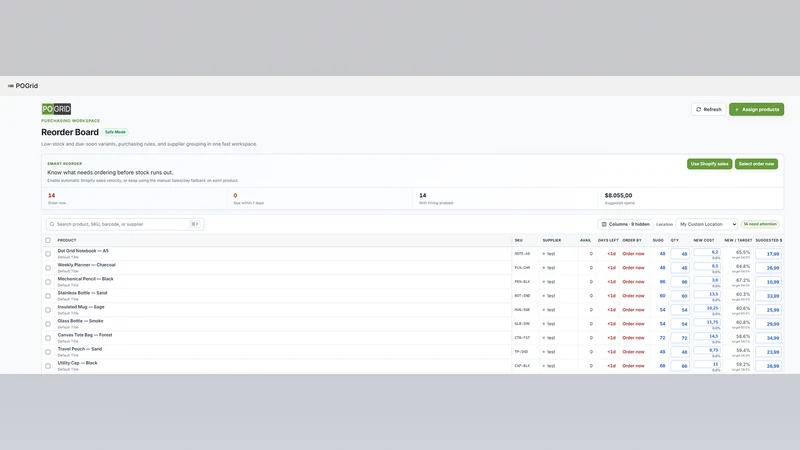800x450 pixels.
Task: Edit suggested price 17,99 field
Action: [x=768, y=254]
